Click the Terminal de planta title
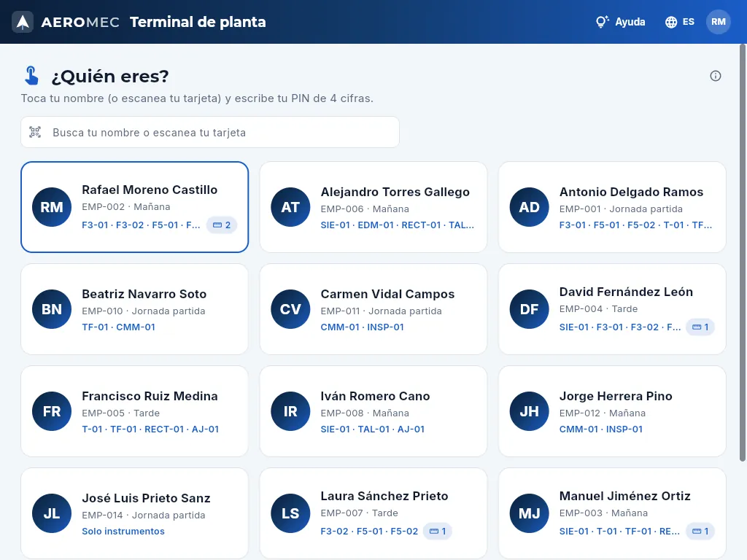 click(198, 22)
